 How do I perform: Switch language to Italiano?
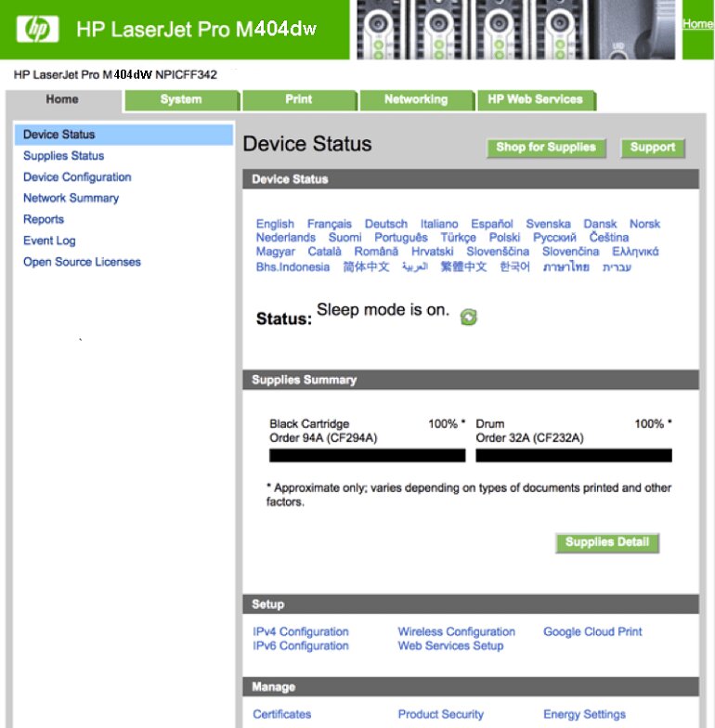click(439, 224)
